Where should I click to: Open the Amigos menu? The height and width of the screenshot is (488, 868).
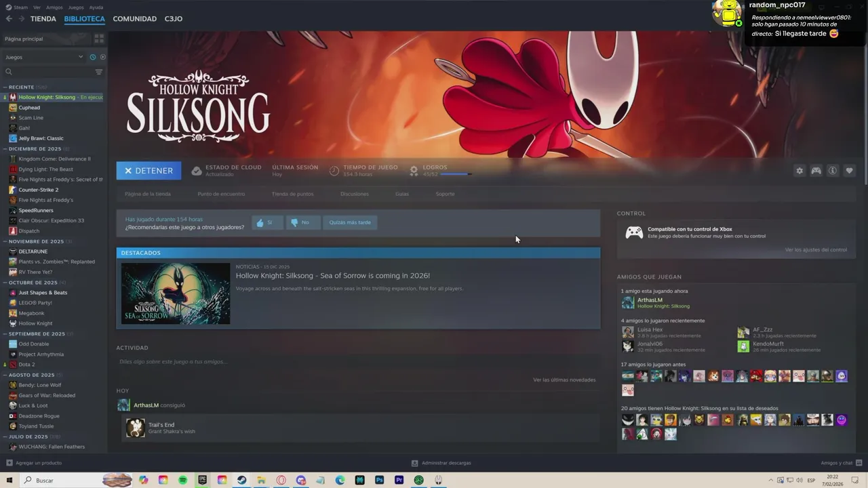54,7
